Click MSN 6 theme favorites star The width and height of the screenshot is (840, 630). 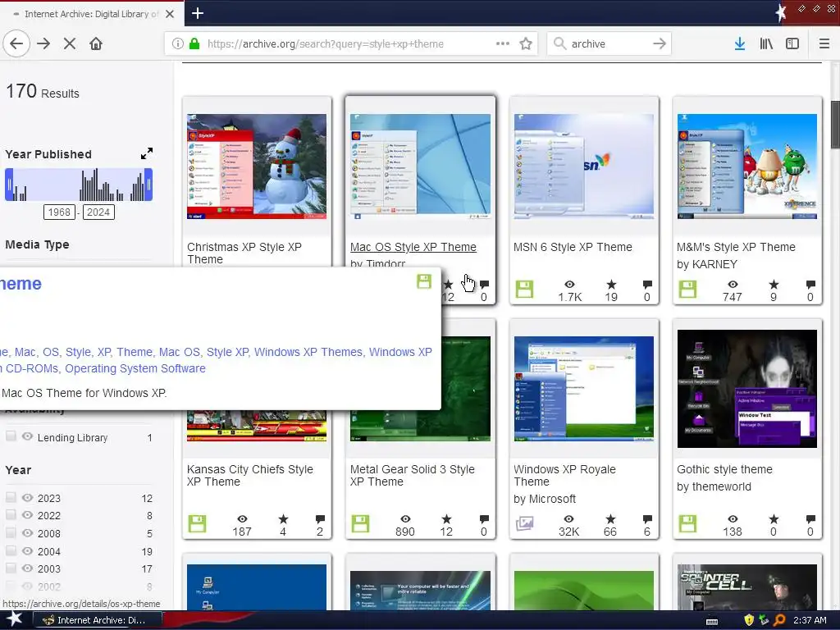(x=611, y=284)
